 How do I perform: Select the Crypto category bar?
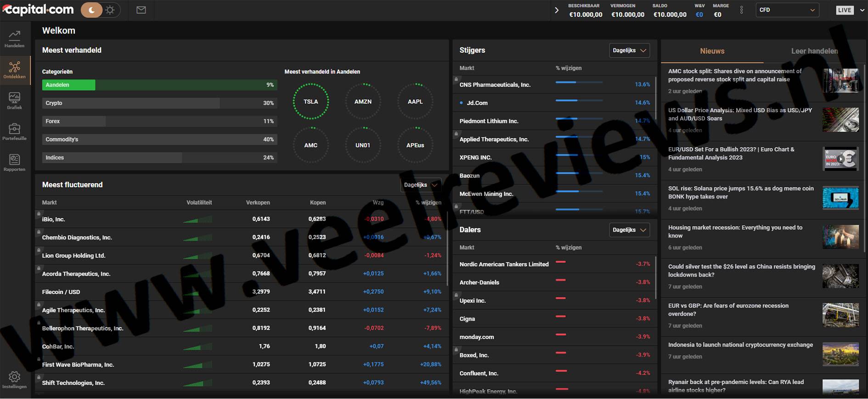click(x=159, y=103)
